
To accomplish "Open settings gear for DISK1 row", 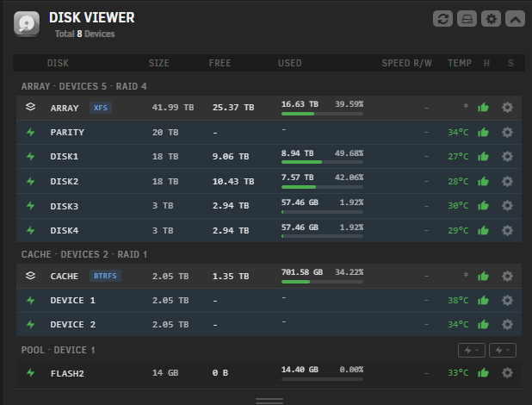I will (507, 156).
